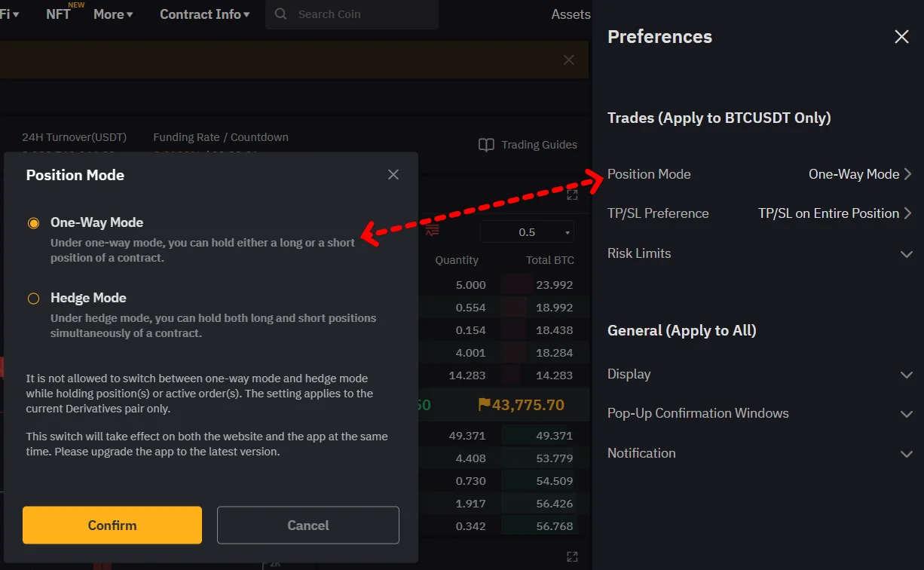Screen dimensions: 924x570
Task: Open Position Mode setting chevron
Action: pos(907,174)
